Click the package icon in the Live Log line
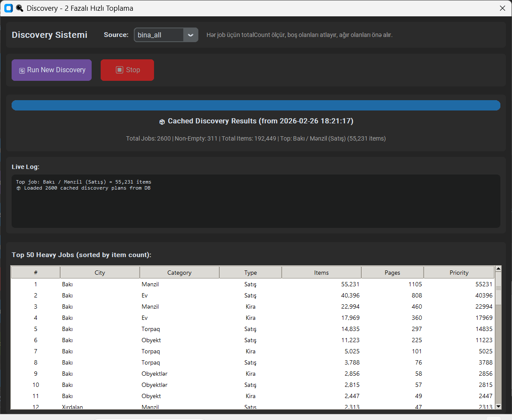 (x=19, y=188)
